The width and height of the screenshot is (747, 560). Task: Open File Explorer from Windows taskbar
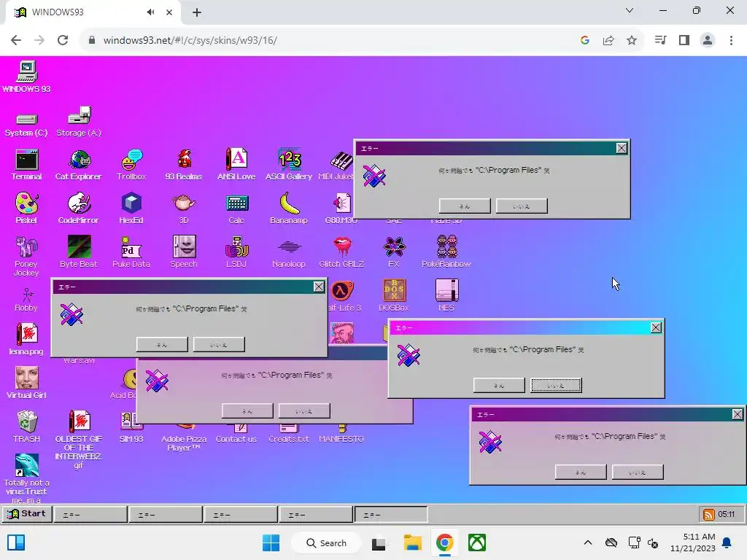(x=413, y=542)
